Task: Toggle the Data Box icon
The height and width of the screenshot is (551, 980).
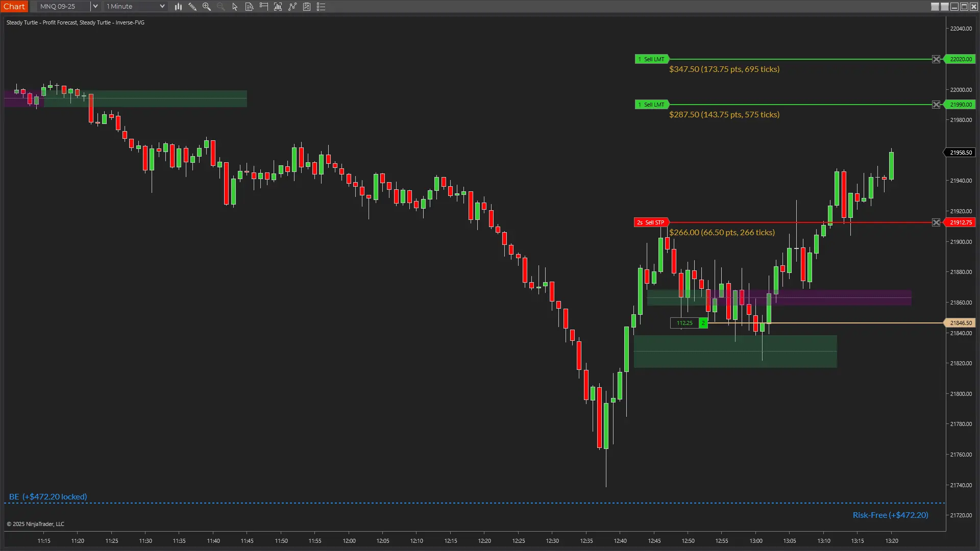Action: point(250,7)
